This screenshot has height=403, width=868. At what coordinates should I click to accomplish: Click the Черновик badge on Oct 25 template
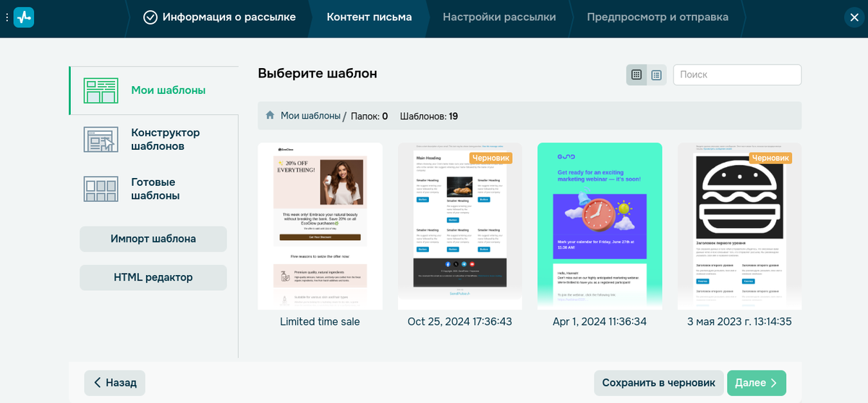tap(491, 158)
